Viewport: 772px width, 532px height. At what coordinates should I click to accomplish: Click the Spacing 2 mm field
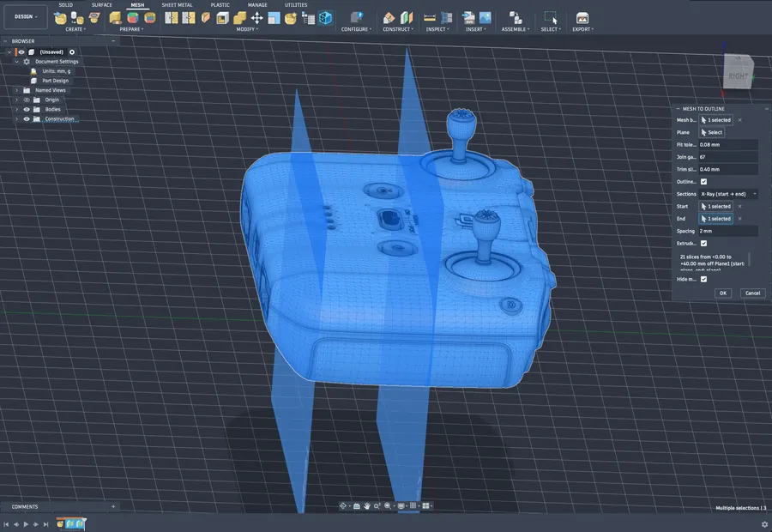tap(728, 231)
